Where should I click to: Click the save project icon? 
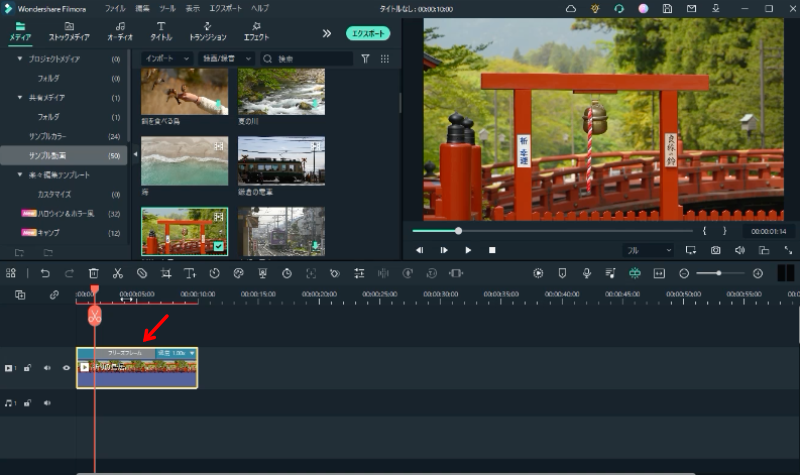(x=667, y=9)
